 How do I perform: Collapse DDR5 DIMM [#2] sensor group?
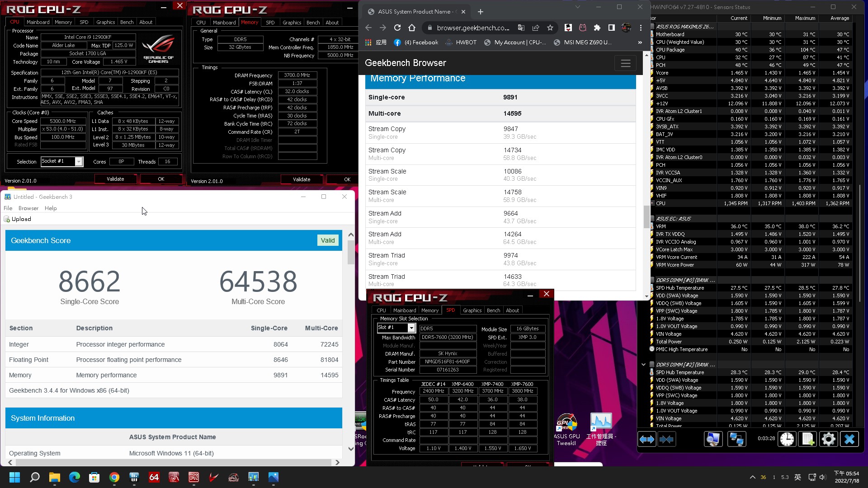[x=643, y=365]
